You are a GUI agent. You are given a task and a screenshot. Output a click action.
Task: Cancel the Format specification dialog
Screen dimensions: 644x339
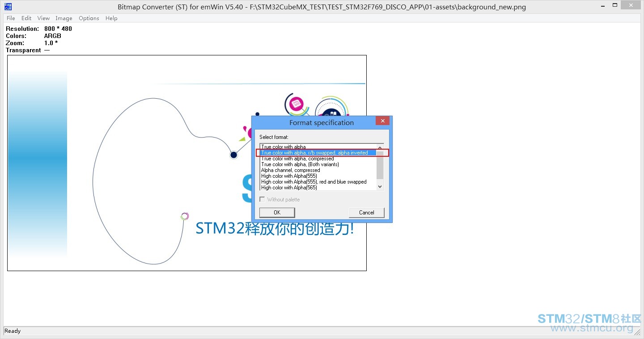click(x=367, y=213)
